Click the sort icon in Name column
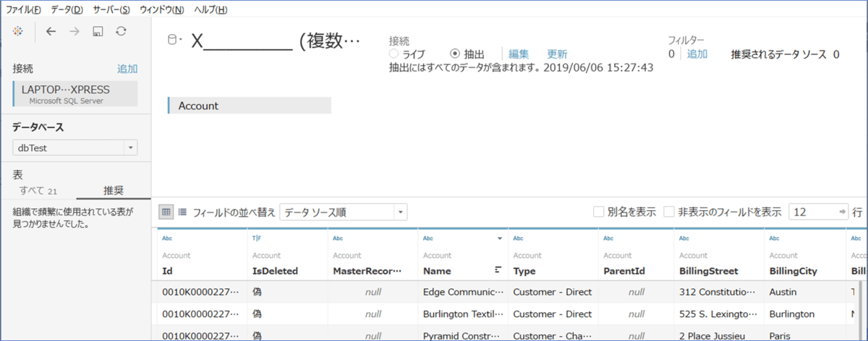This screenshot has width=868, height=341. click(498, 269)
